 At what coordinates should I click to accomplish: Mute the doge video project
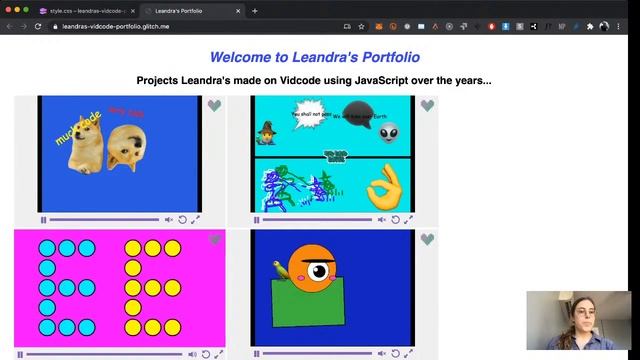(169, 220)
